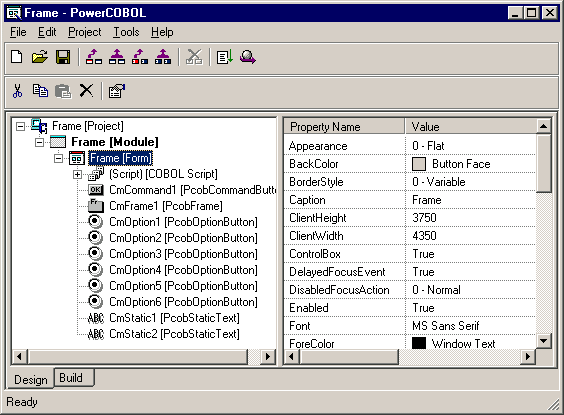Collapse the Frame [Form] node
Image resolution: width=564 pixels, height=415 pixels.
58,158
